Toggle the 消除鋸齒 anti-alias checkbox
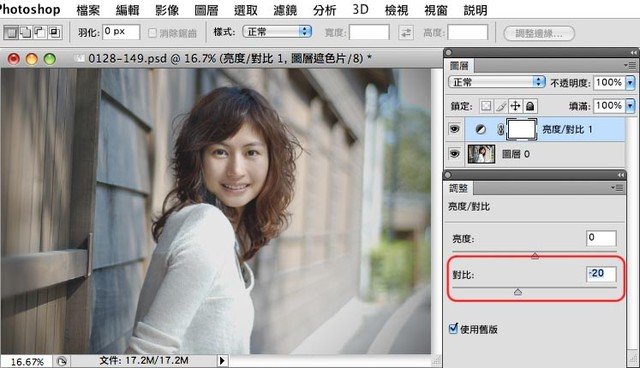The height and width of the screenshot is (368, 640). tap(152, 33)
